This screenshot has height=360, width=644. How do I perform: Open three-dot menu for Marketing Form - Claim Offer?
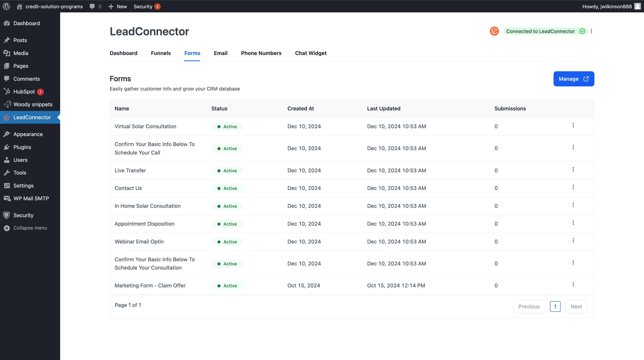(573, 285)
